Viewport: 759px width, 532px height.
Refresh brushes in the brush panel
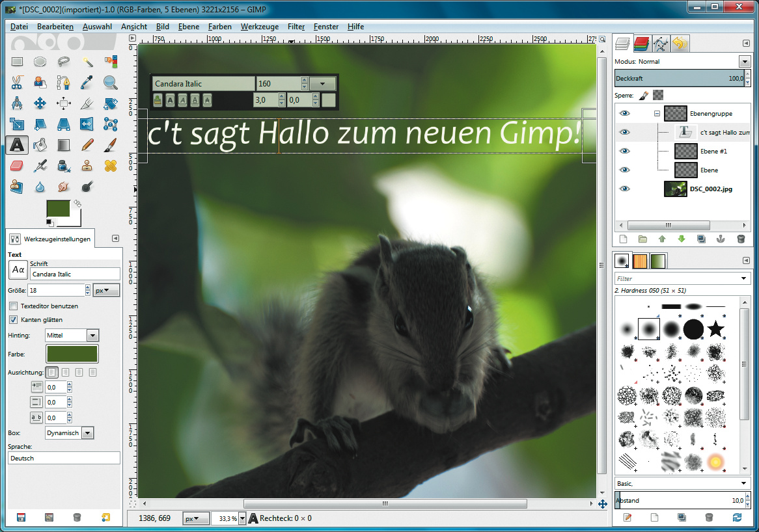737,518
